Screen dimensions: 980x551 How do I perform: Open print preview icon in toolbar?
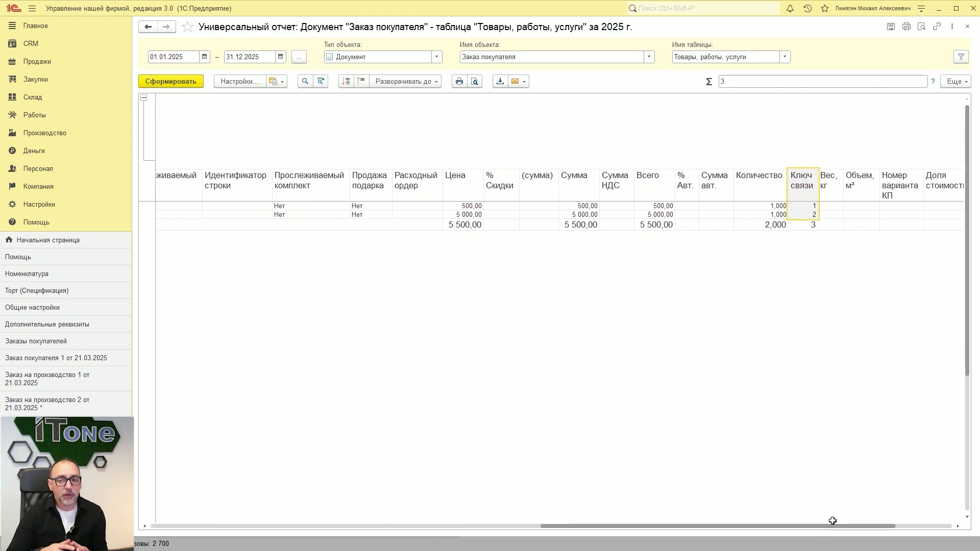[475, 82]
